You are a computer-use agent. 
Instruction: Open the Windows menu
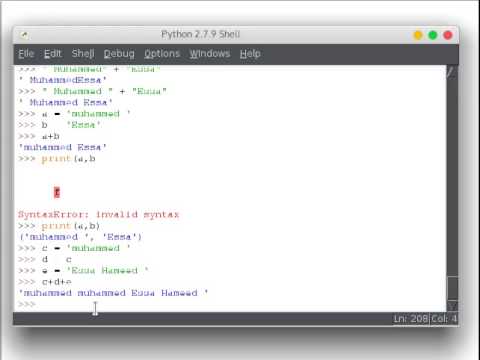click(210, 54)
